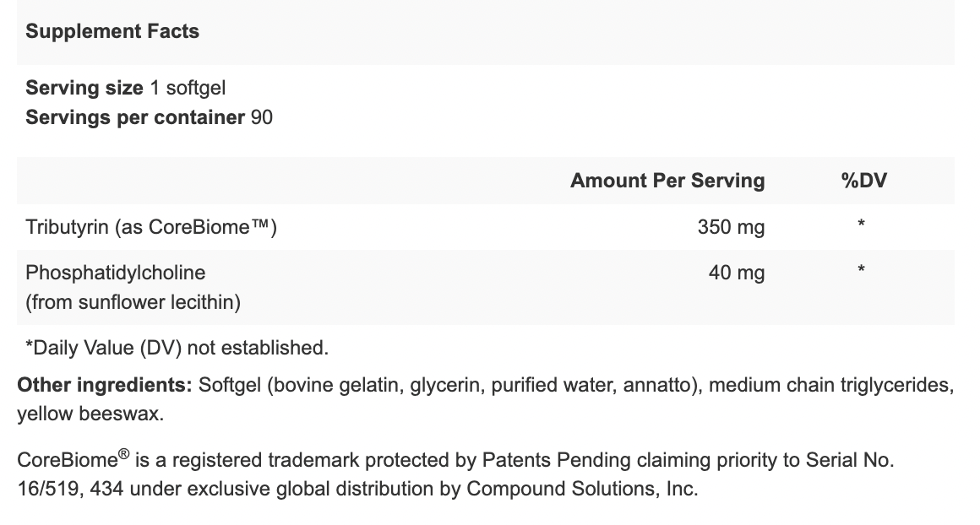The width and height of the screenshot is (980, 525).
Task: Click the servings count 90
Action: tap(262, 117)
